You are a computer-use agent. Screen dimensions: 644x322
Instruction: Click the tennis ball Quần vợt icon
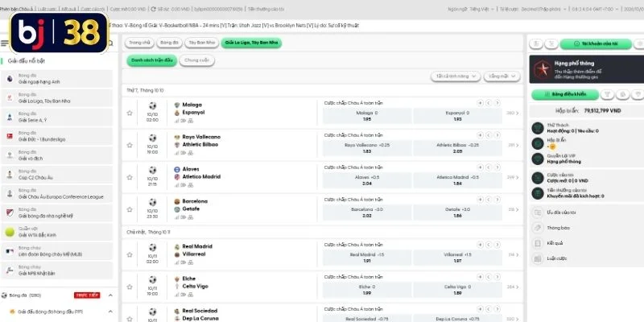pos(10,232)
